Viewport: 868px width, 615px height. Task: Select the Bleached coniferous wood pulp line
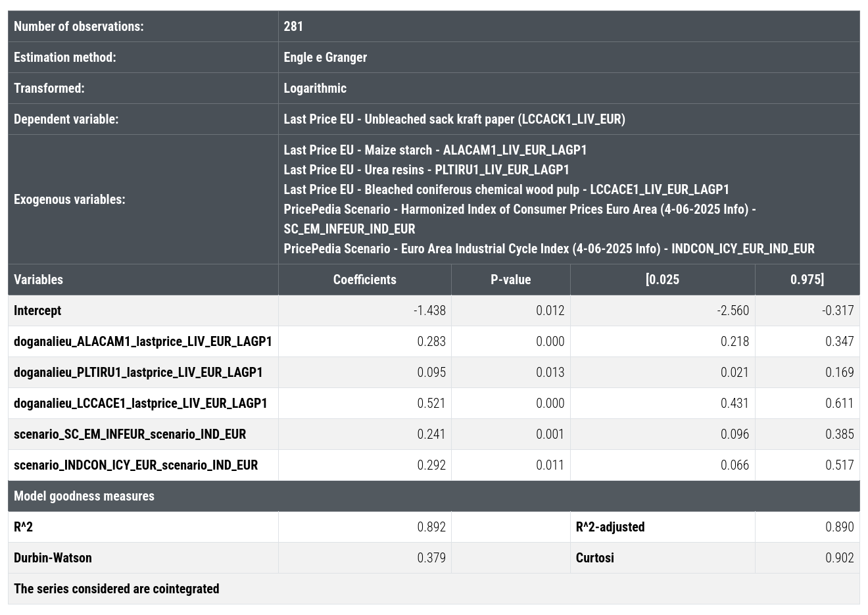tap(506, 189)
